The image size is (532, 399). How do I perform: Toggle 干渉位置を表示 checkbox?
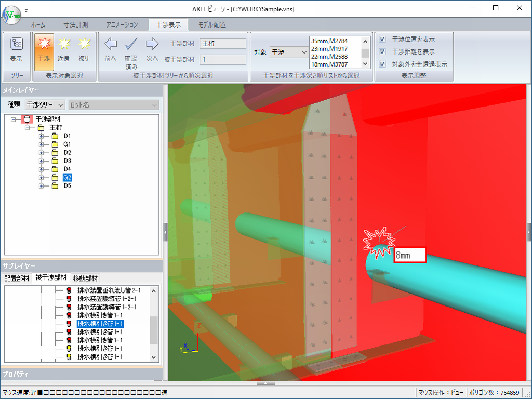click(x=382, y=39)
